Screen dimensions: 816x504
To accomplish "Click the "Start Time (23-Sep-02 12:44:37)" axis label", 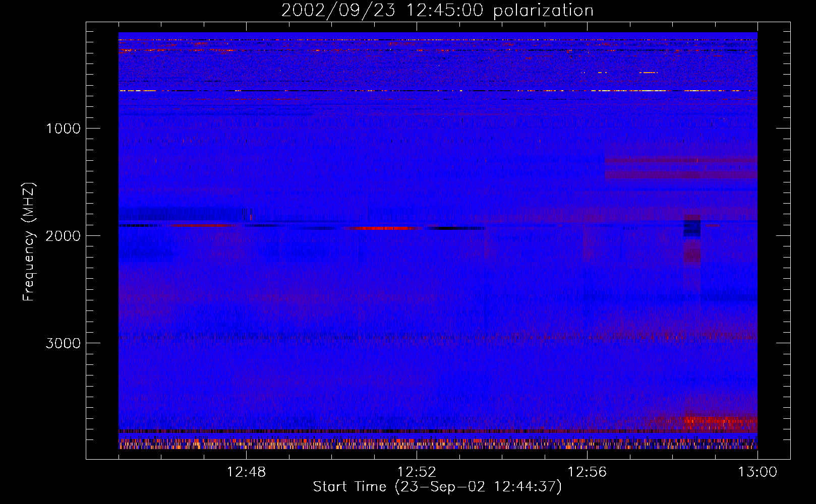I will coord(437,487).
